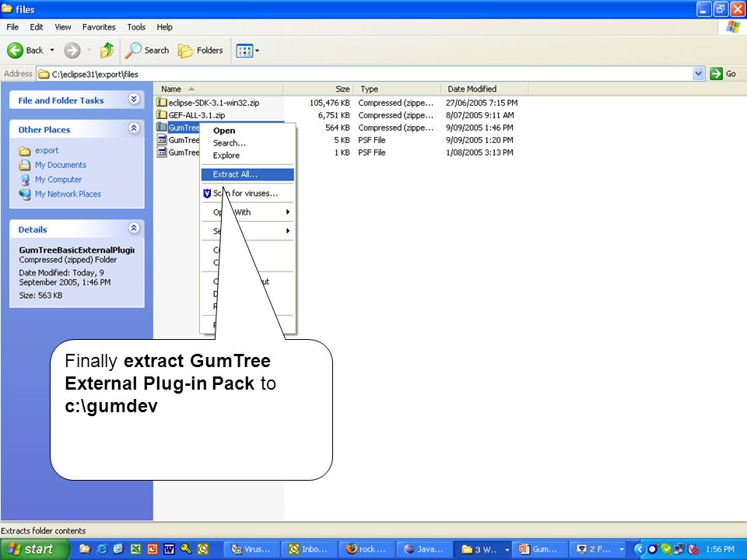Toggle the Folders pane button
The height and width of the screenshot is (560, 747).
coord(201,50)
